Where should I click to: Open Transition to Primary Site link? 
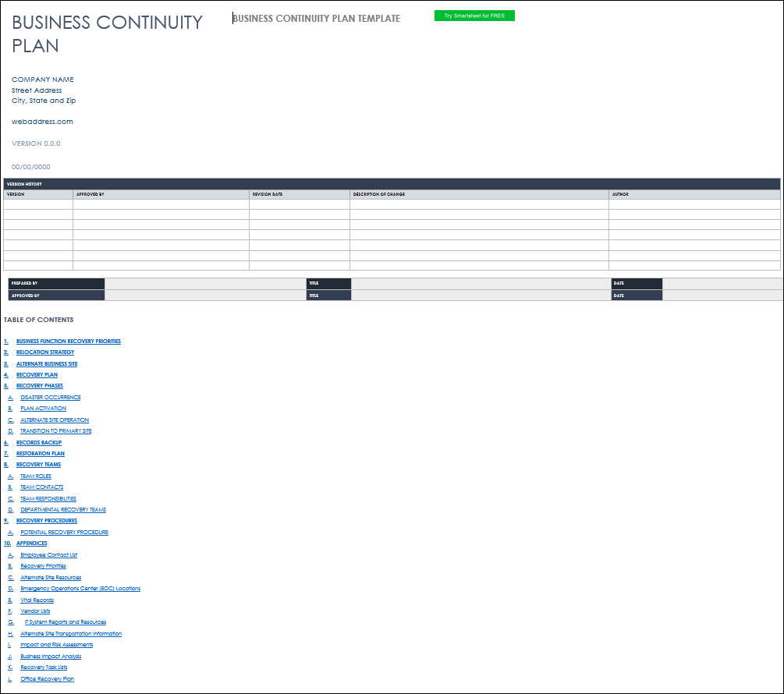56,431
